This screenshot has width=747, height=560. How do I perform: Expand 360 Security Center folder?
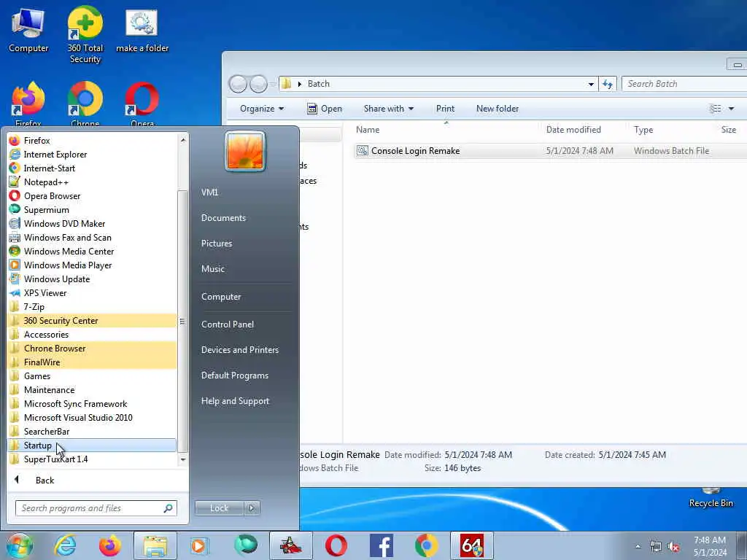point(92,321)
